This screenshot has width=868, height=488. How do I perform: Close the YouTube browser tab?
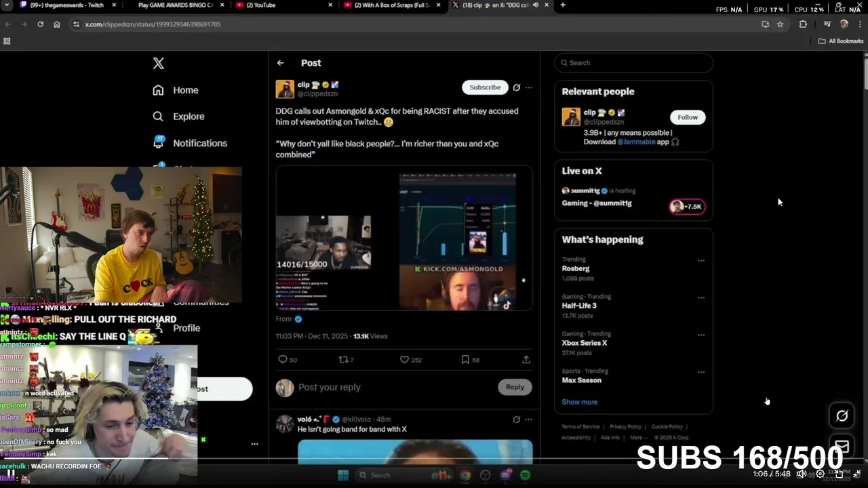331,5
